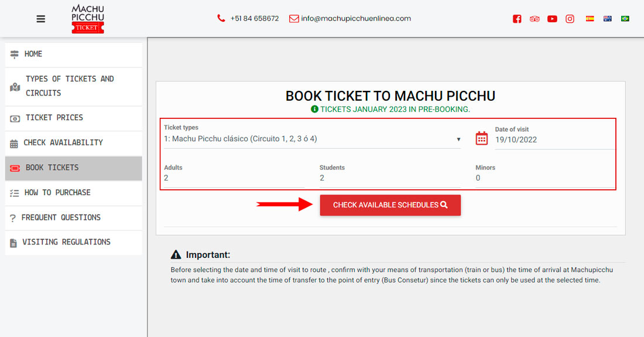Select Check Availability in the sidebar
The image size is (644, 337).
coord(73,142)
